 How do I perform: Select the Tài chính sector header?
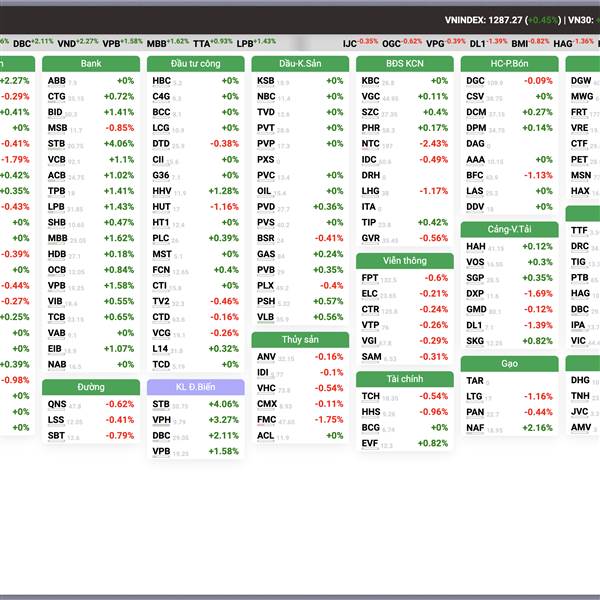(405, 379)
